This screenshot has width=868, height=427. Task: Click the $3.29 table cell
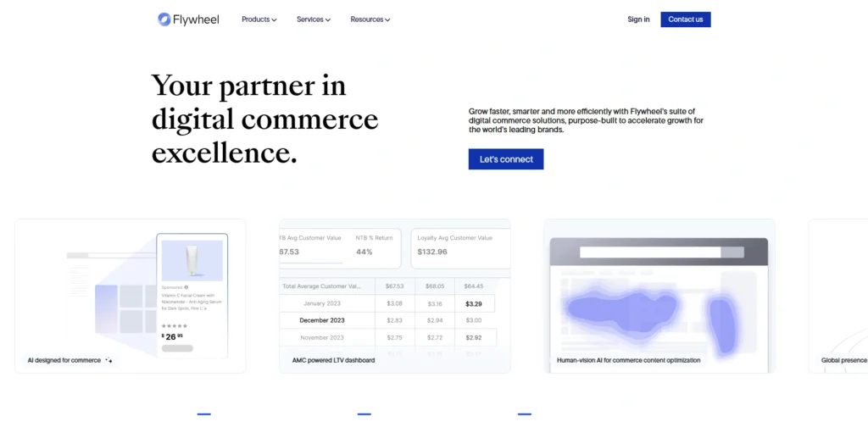pyautogui.click(x=474, y=303)
